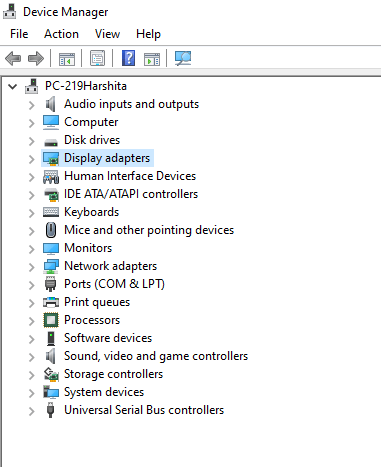The image size is (381, 467).
Task: Click the Display adapters icon
Action: (51, 158)
